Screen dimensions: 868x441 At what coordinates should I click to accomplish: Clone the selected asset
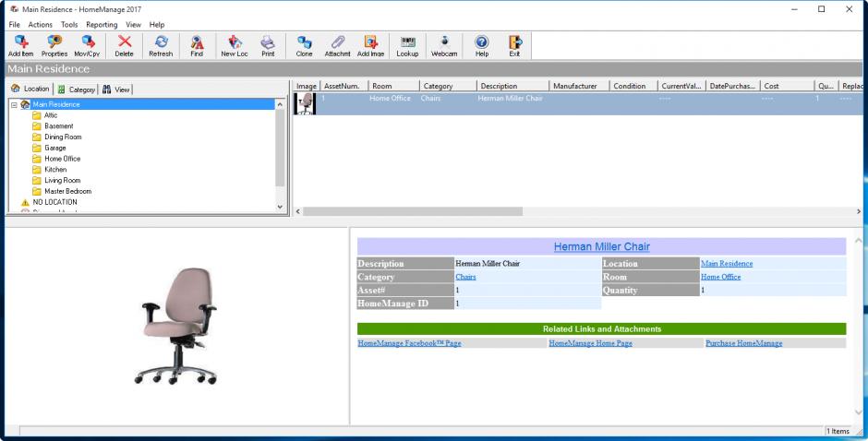pyautogui.click(x=304, y=45)
